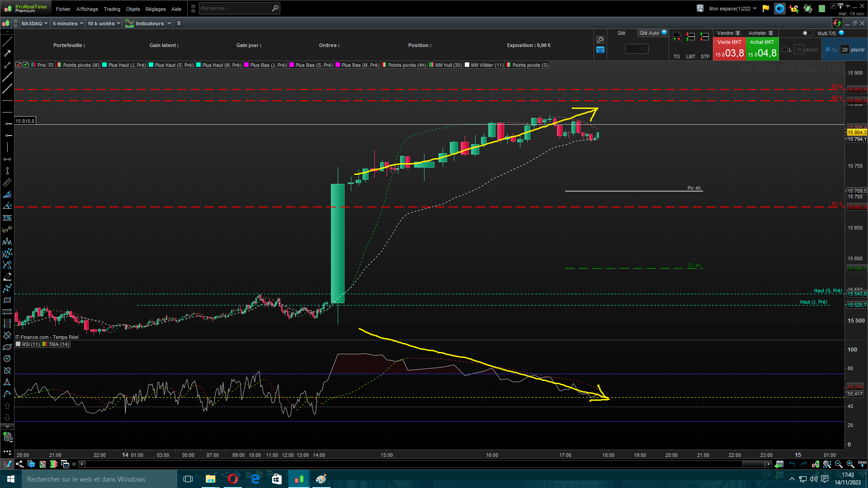Open the Réglages menu
Screen dimensions: 868x488
click(x=156, y=9)
